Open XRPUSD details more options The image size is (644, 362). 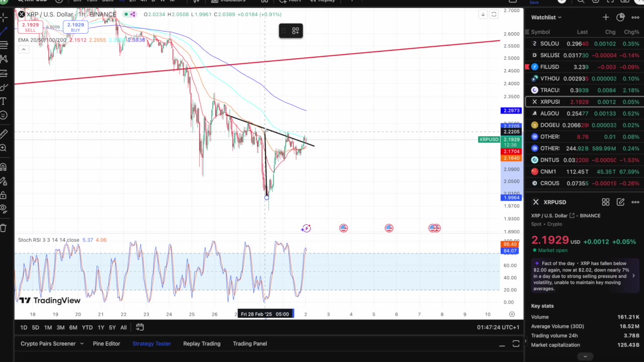pyautogui.click(x=635, y=202)
